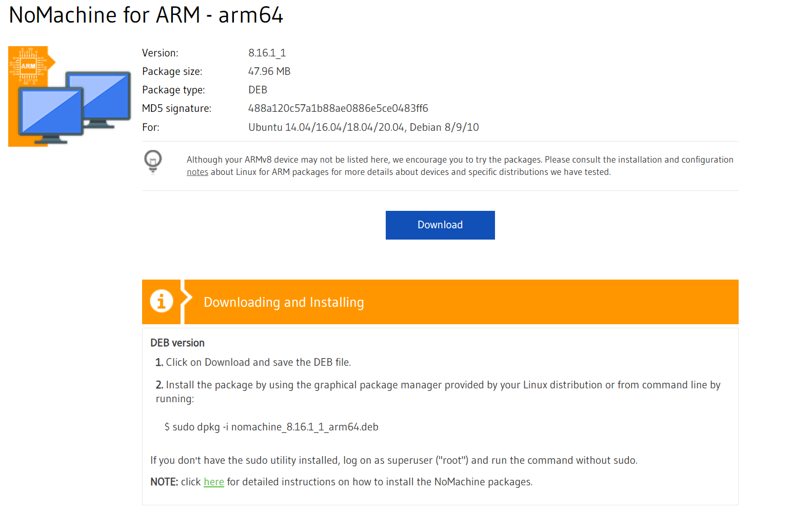The image size is (812, 513).
Task: Click the DEB version heading
Action: point(177,343)
